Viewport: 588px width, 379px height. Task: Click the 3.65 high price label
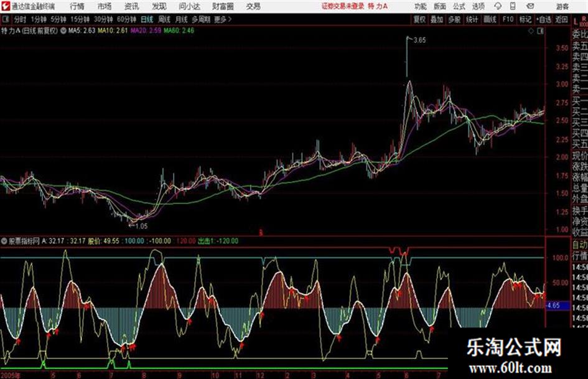419,40
